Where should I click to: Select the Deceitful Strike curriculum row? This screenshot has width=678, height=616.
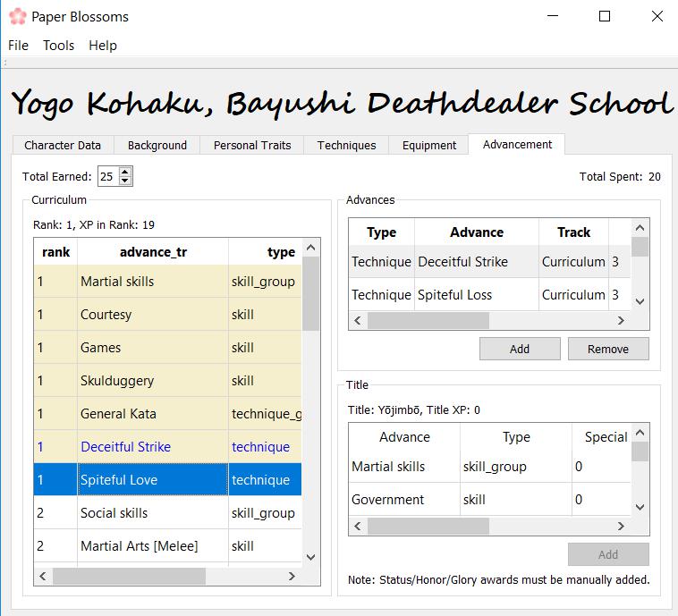click(125, 447)
